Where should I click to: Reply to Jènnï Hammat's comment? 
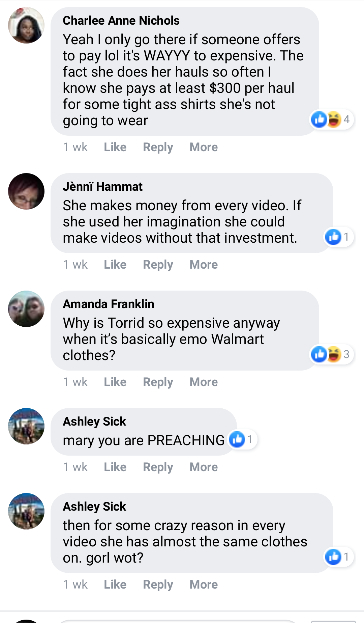(158, 265)
